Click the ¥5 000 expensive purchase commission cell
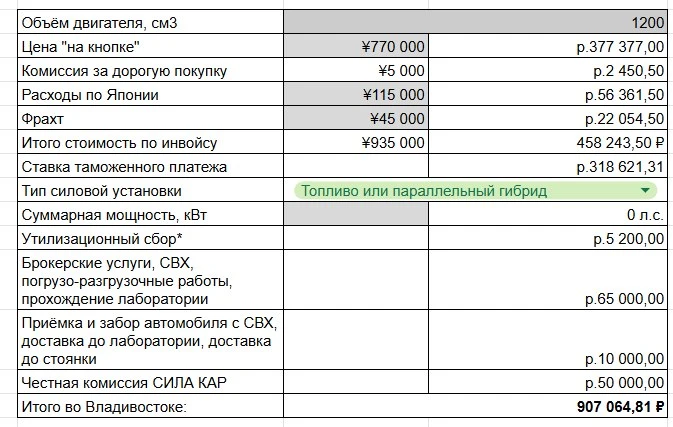Screen dimensions: 673x427 356,70
